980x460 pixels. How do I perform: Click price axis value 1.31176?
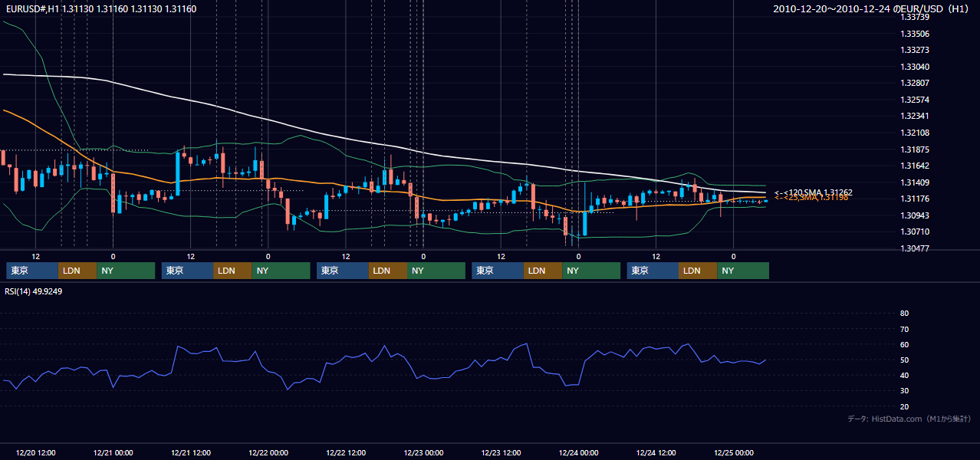[915, 199]
